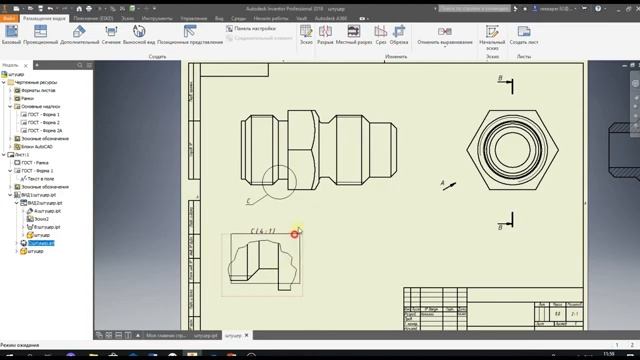Viewport: 640px width, 360px height.
Task: Collapse the ВИД2:штуцер.ipt tree node
Action: pyautogui.click(x=17, y=203)
